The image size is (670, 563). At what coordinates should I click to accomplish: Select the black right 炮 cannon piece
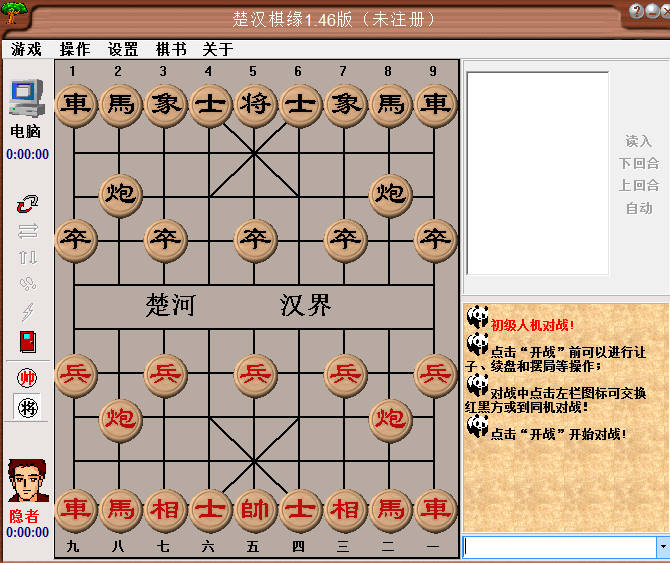(x=390, y=195)
